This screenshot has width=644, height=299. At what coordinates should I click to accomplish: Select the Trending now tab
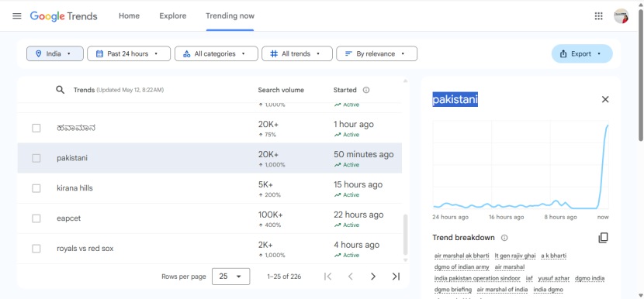pyautogui.click(x=230, y=16)
